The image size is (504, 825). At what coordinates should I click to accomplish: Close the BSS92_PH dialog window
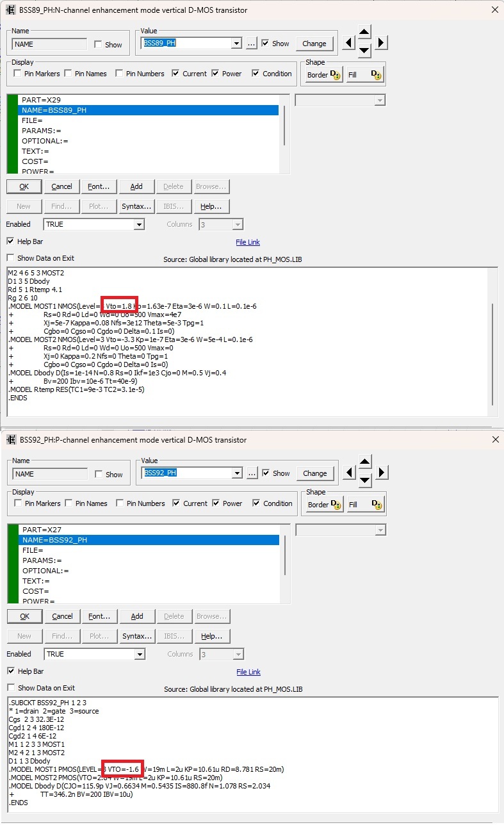click(x=494, y=439)
